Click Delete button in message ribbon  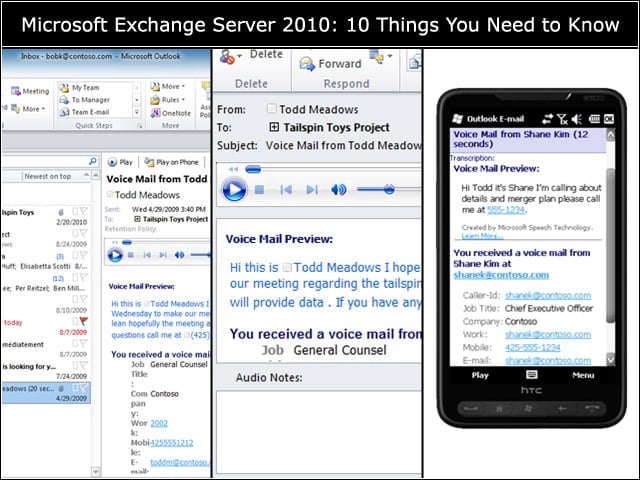(x=266, y=54)
